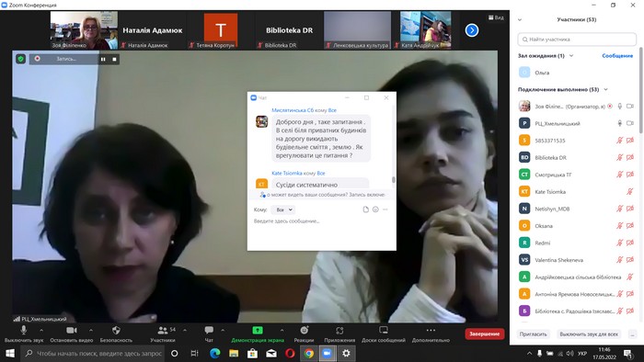The image size is (644, 362).
Task: Expand video options arrow next to camera
Action: tap(91, 330)
